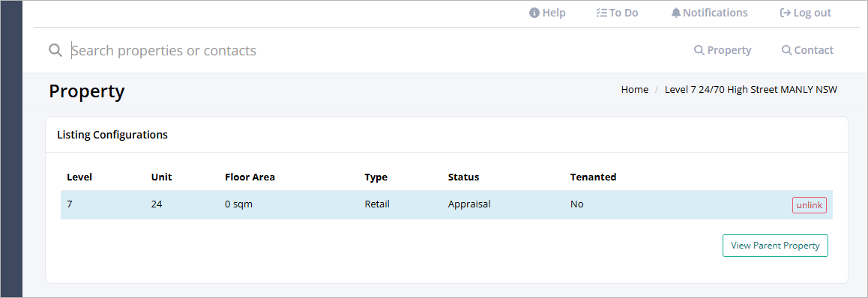Click the magnifier icon beside the search box
This screenshot has width=868, height=298.
(x=55, y=50)
